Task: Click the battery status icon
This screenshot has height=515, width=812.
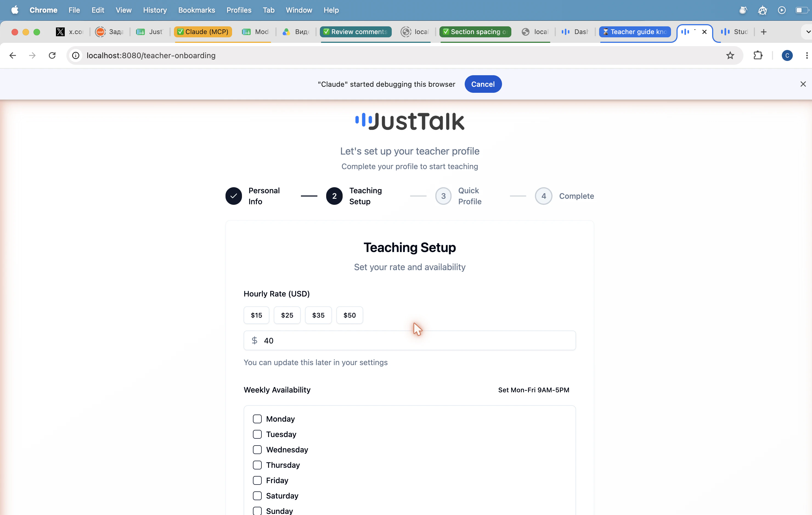Action: 802,10
